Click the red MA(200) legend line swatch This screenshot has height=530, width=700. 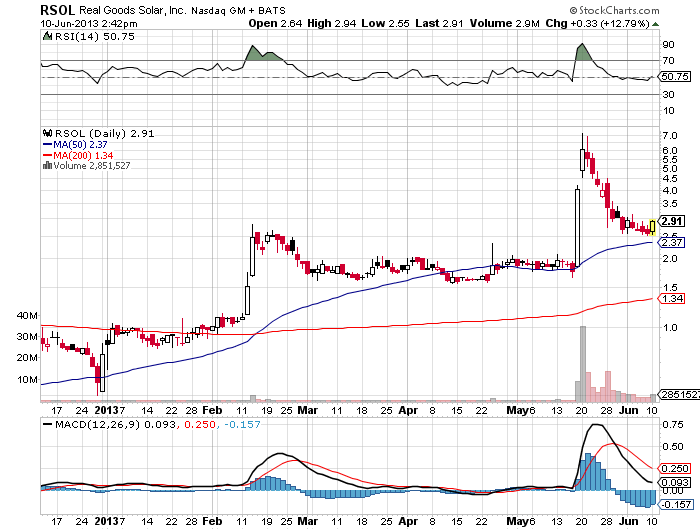tap(48, 155)
